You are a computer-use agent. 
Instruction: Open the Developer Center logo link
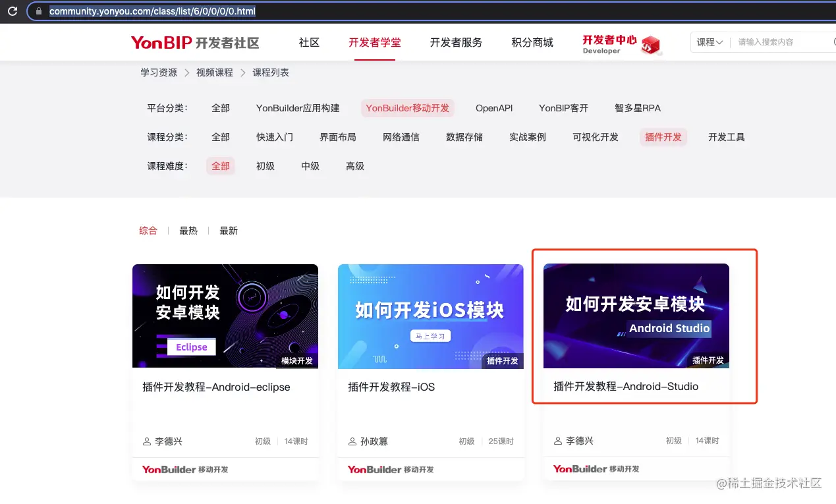pos(621,44)
